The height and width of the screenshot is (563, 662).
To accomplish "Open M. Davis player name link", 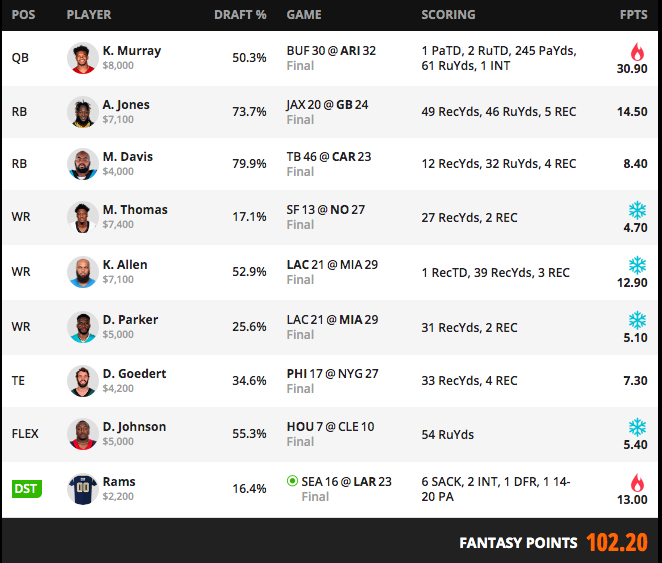I will pyautogui.click(x=128, y=157).
